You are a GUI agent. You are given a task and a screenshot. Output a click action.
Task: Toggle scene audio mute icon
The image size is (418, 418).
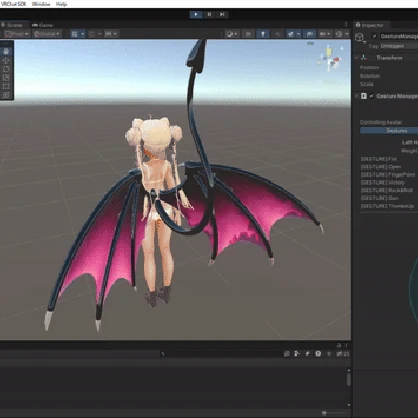277,34
